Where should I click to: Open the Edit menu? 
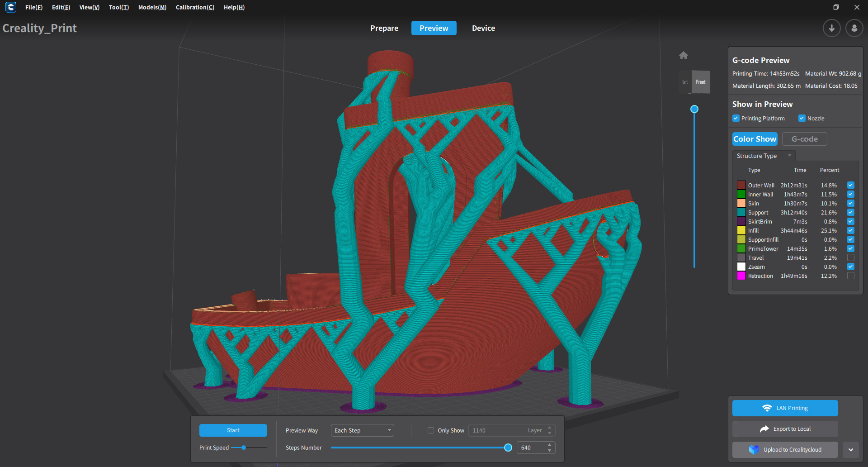tap(61, 7)
